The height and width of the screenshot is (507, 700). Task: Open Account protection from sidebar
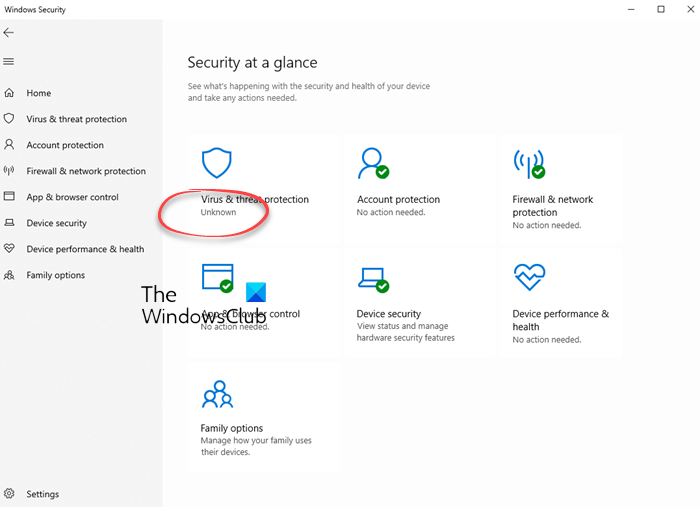click(65, 145)
